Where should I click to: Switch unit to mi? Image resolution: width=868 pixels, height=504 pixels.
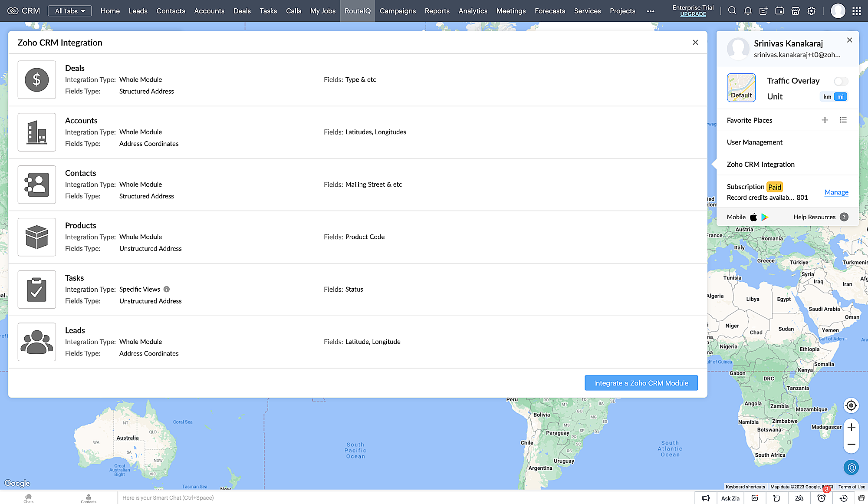[841, 97]
